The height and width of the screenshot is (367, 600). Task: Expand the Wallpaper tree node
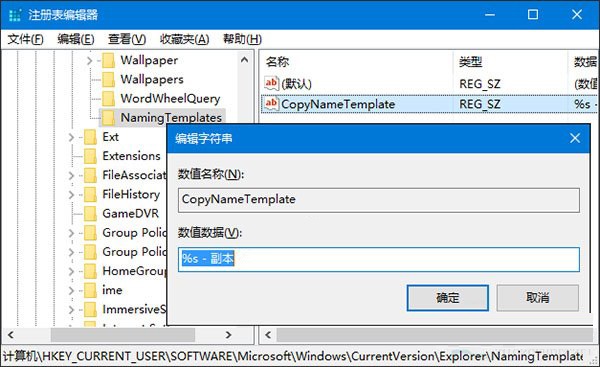[89, 60]
